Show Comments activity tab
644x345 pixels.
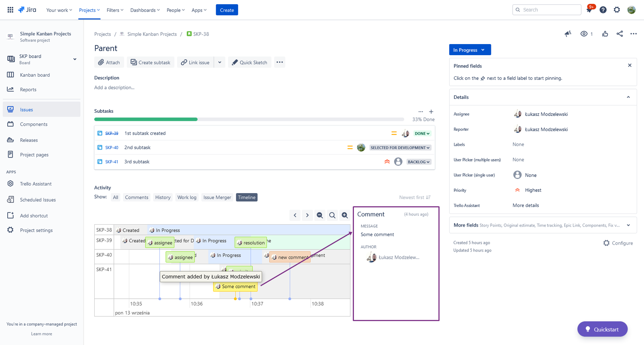click(x=136, y=197)
